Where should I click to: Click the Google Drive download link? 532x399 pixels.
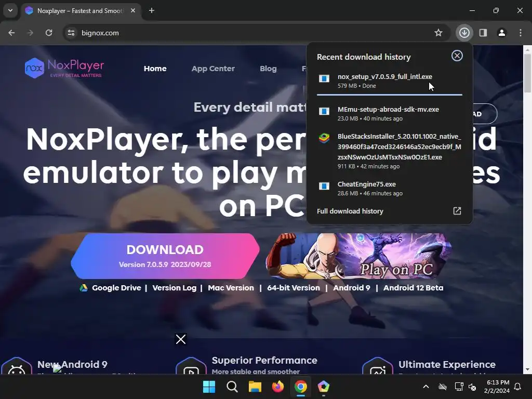coord(116,288)
